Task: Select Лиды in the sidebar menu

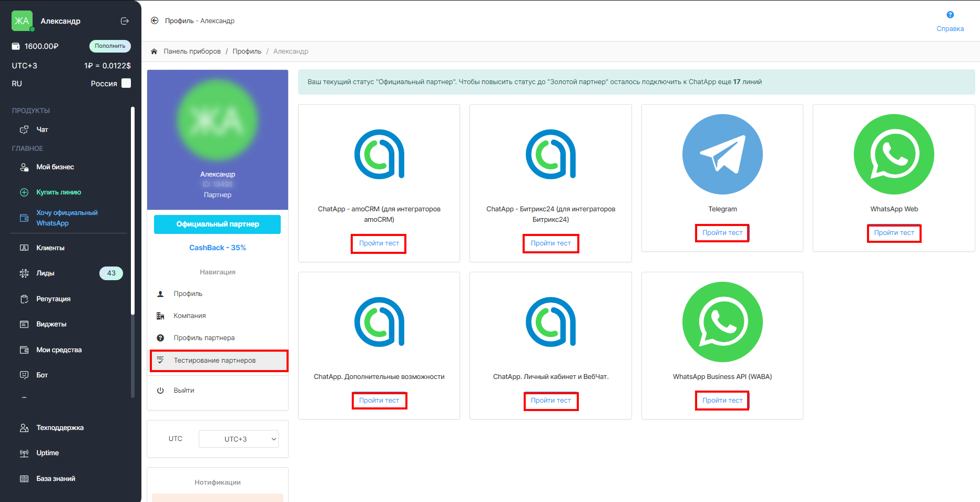Action: click(x=45, y=273)
